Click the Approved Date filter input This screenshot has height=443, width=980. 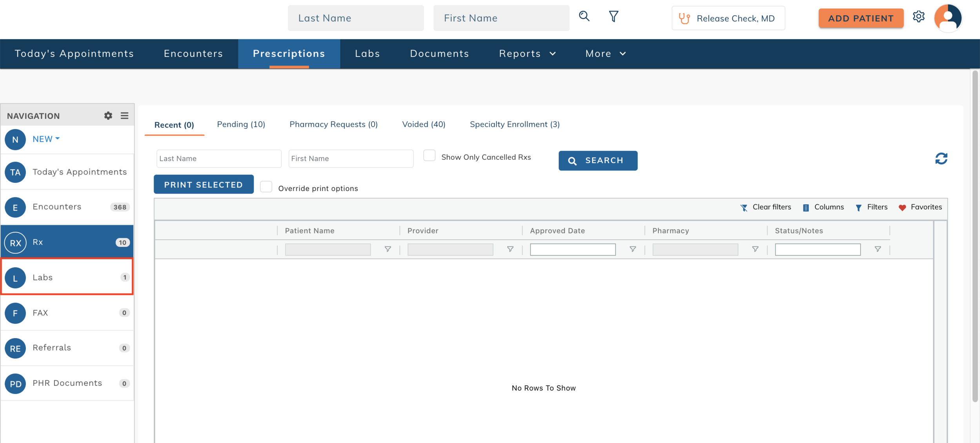pos(573,250)
